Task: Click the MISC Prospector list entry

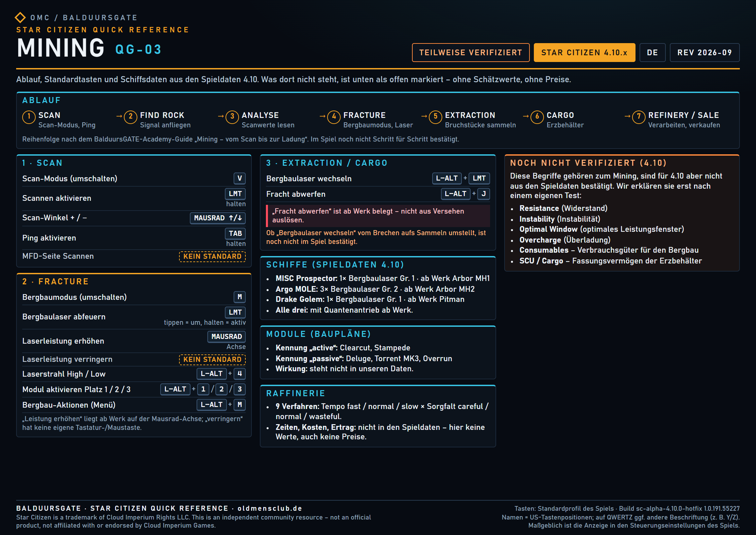Action: [x=383, y=278]
